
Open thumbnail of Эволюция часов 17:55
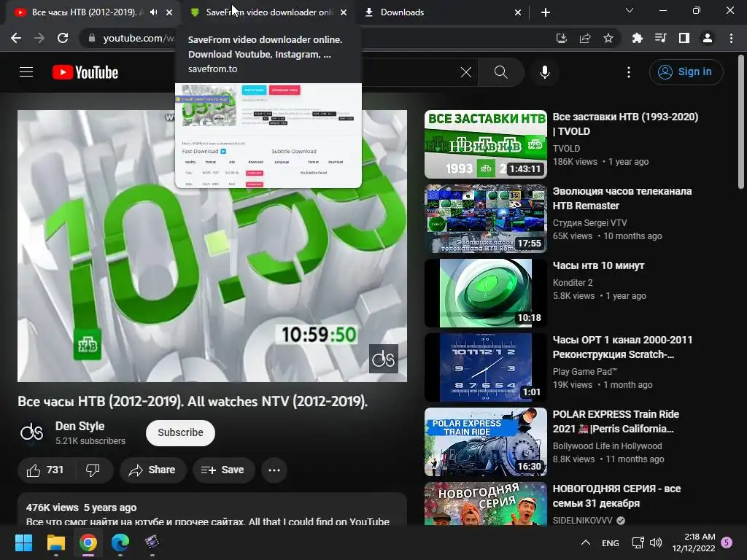[485, 219]
